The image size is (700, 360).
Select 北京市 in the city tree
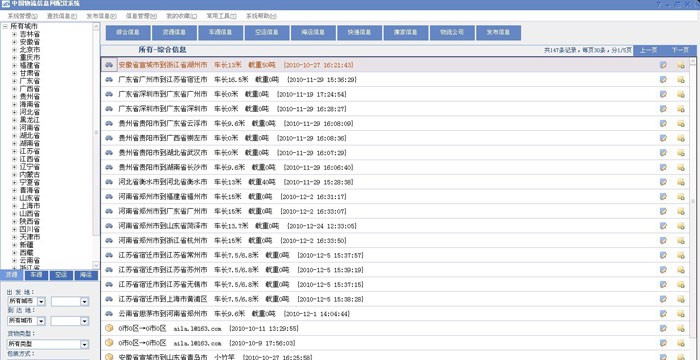coord(30,50)
